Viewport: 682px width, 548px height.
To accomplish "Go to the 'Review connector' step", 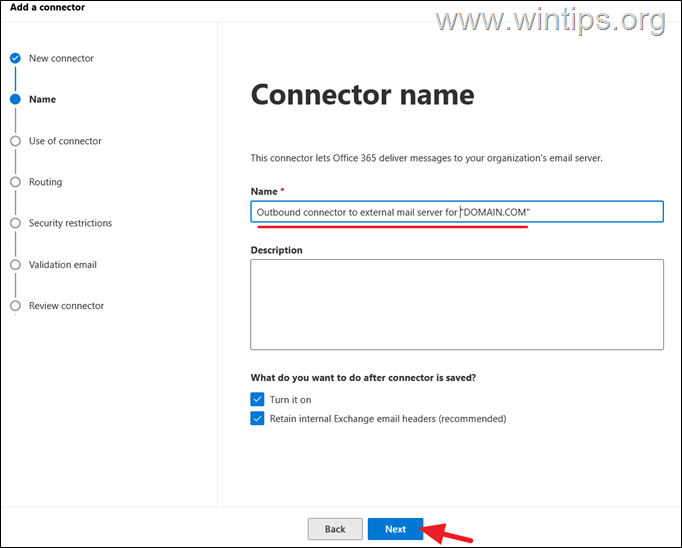I will [66, 306].
